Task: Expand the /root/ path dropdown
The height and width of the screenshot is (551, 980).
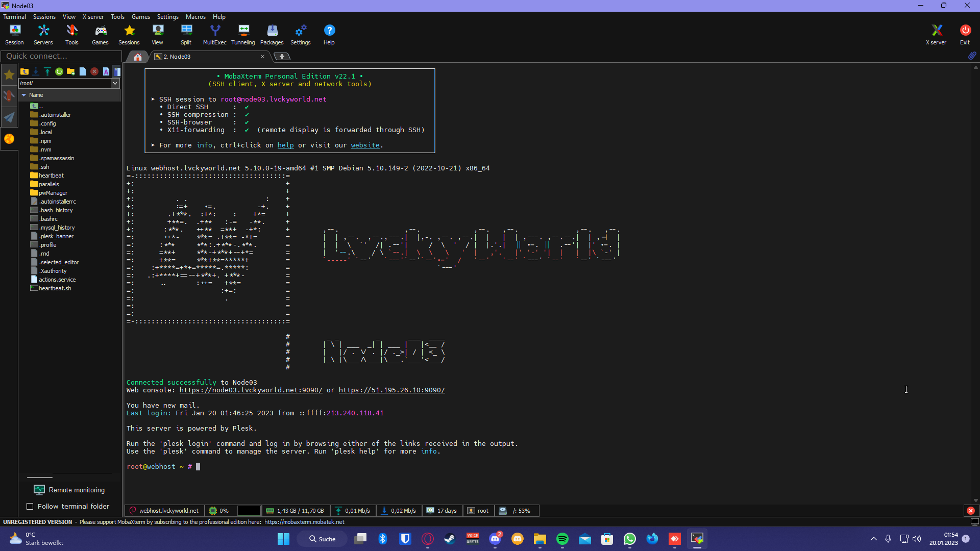Action: click(x=115, y=83)
